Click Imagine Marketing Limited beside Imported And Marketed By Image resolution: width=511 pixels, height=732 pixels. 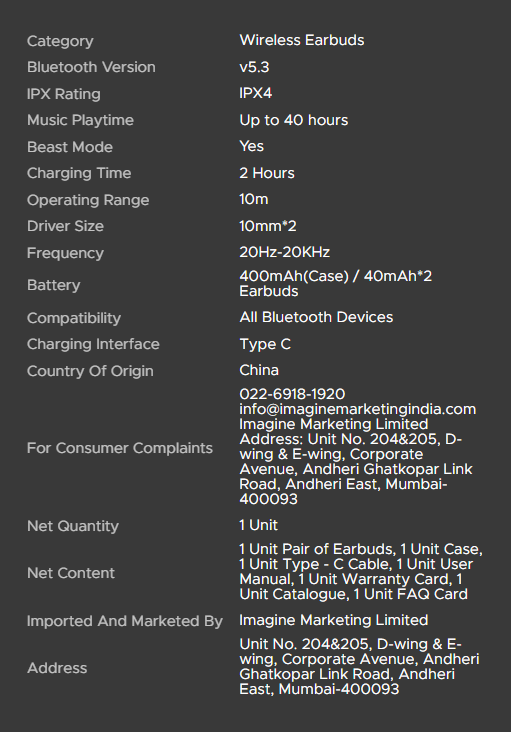coord(334,620)
